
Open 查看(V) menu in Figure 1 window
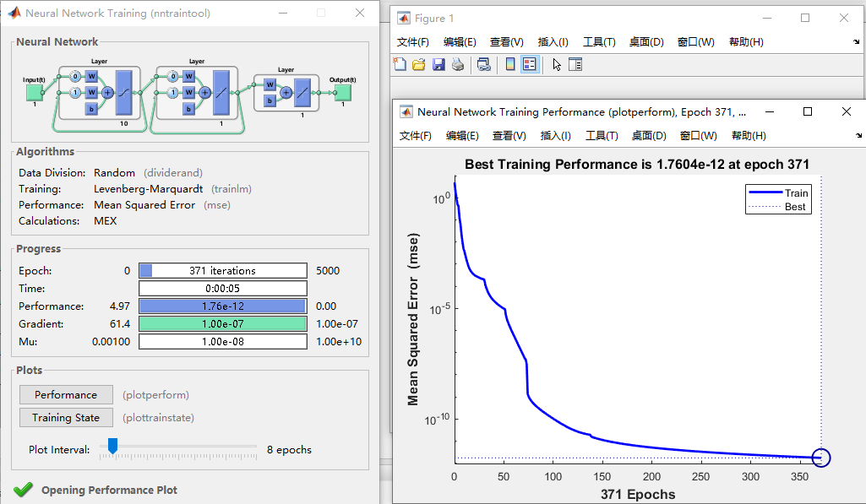pyautogui.click(x=506, y=42)
